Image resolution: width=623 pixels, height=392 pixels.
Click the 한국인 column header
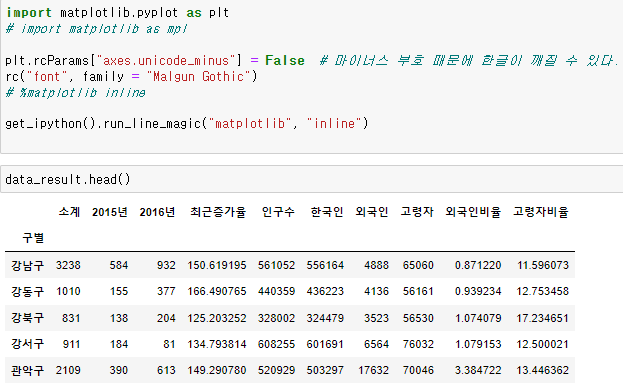327,212
